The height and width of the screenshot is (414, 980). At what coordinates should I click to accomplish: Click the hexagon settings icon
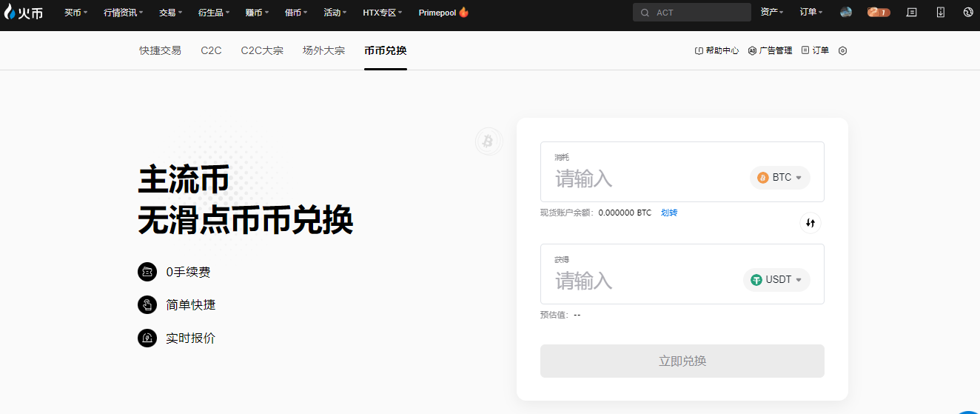click(842, 51)
